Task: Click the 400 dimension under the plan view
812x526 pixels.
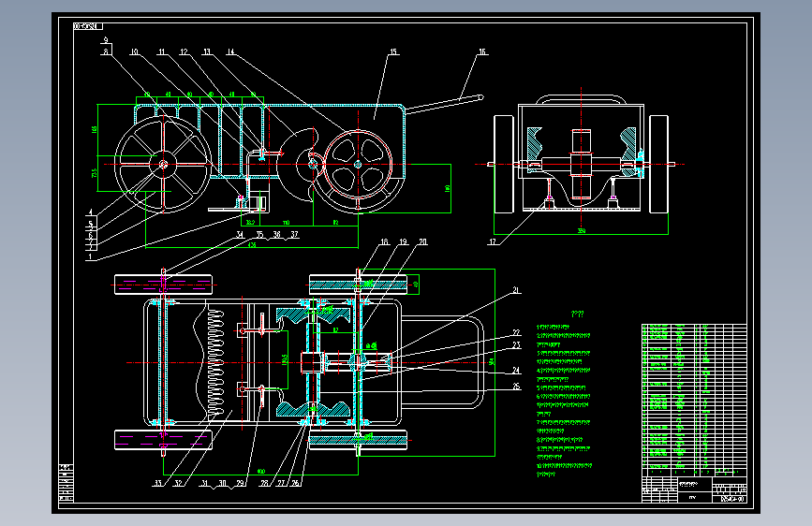Action: 261,471
